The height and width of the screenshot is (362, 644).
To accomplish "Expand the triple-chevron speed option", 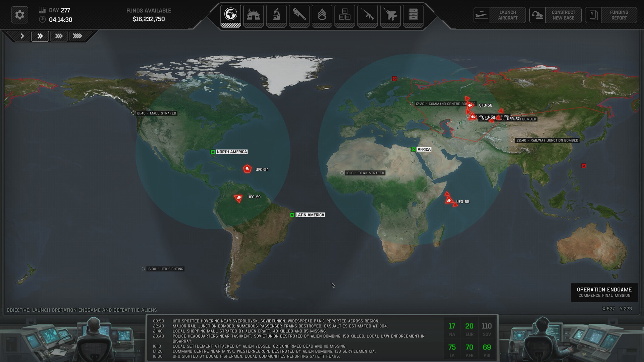I will click(x=59, y=36).
